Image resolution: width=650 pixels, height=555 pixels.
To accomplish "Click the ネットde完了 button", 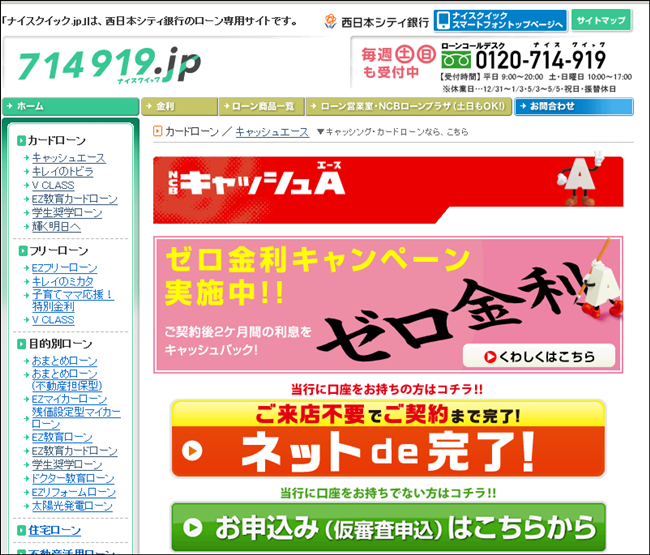I will pos(388,439).
